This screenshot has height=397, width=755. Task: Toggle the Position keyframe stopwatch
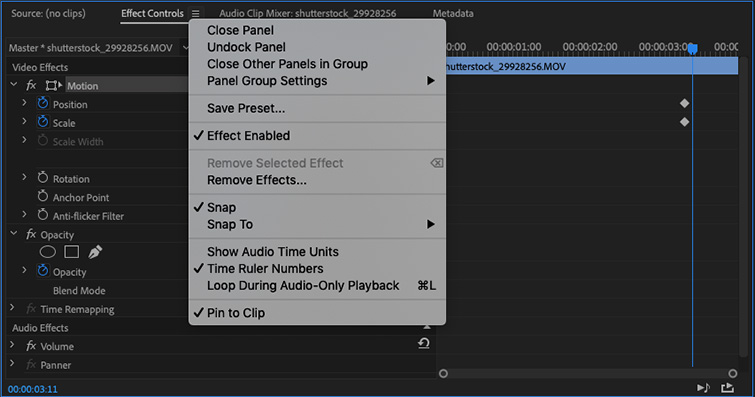(x=43, y=103)
